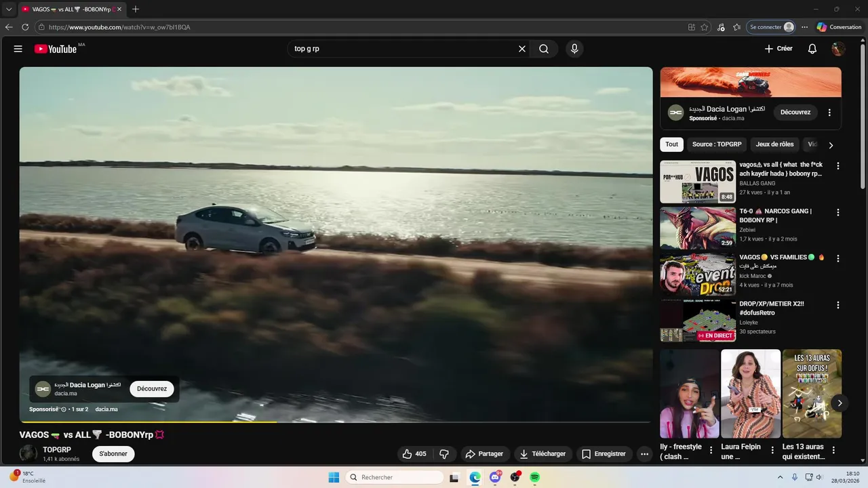
Task: Open the Discord taskbar icon
Action: 495,477
